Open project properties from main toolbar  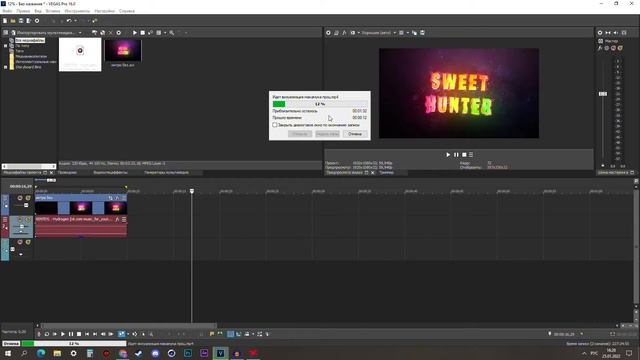[37, 21]
